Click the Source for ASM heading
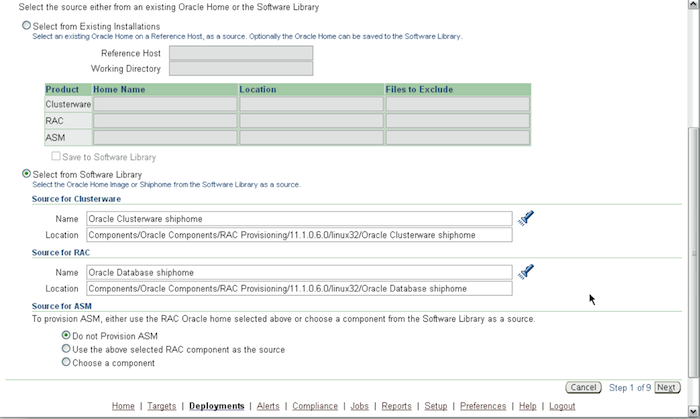 pyautogui.click(x=62, y=306)
